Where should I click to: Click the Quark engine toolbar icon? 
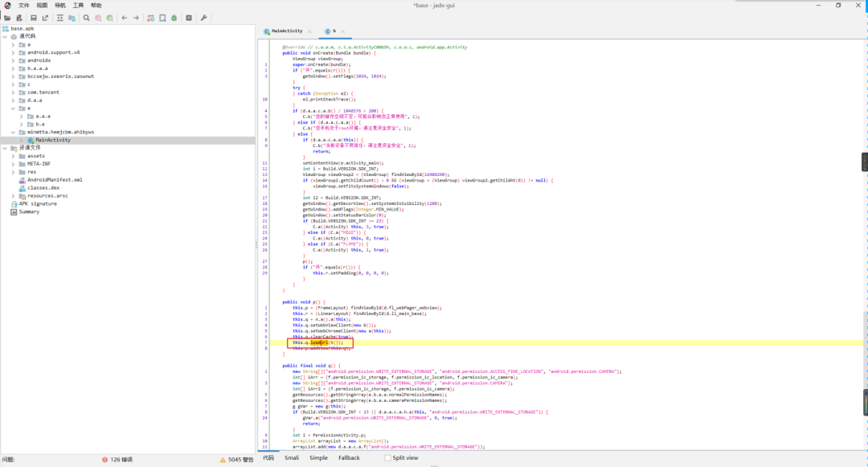coord(162,18)
